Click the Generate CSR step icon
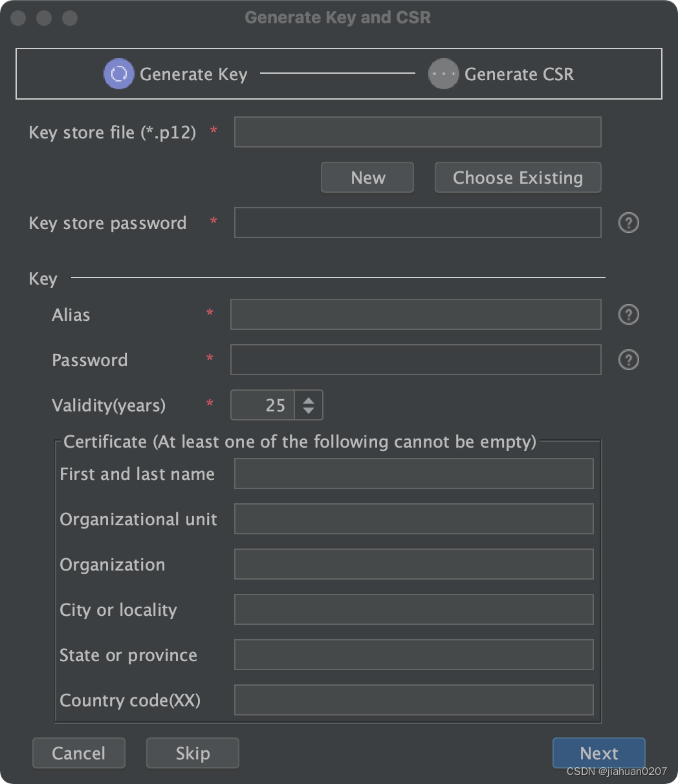Viewport: 678px width, 784px height. tap(444, 74)
